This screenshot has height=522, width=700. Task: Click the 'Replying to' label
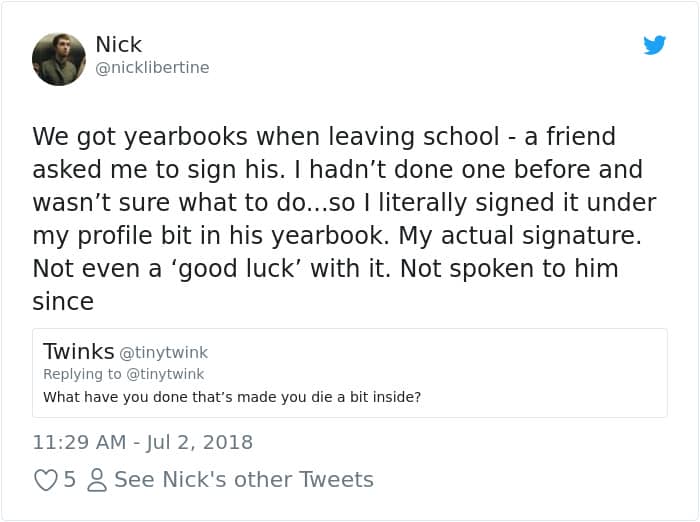coord(81,374)
